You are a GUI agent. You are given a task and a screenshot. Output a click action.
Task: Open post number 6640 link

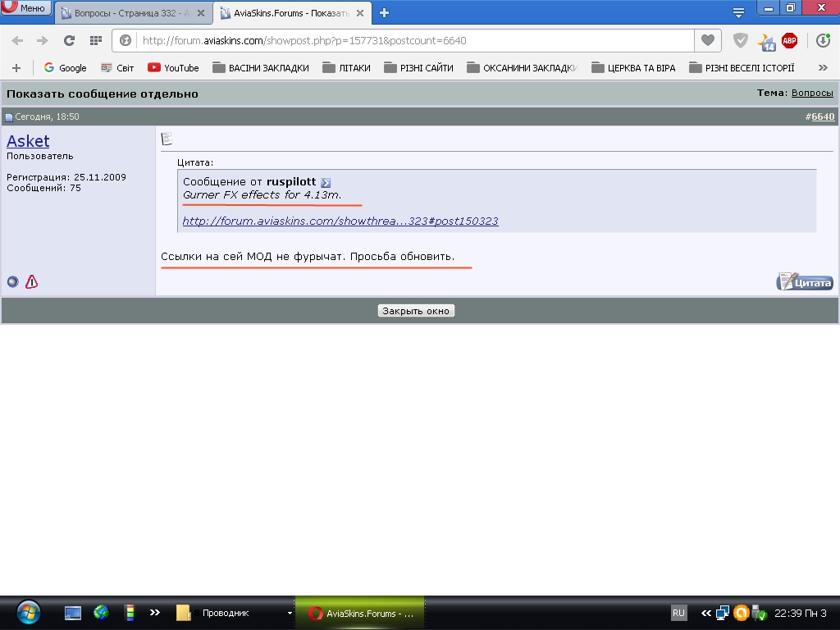pyautogui.click(x=823, y=116)
